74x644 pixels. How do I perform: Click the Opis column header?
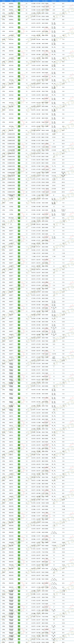71,1
